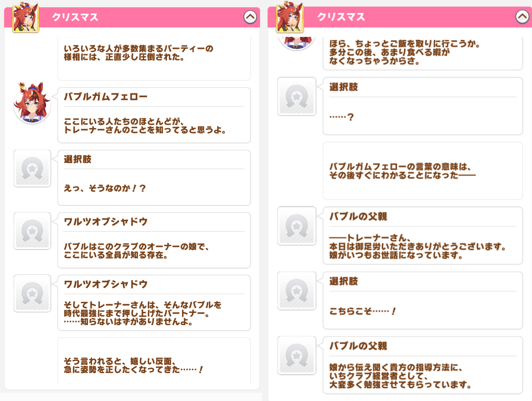
Task: Click the left クリスマス header title
Action: click(75, 17)
